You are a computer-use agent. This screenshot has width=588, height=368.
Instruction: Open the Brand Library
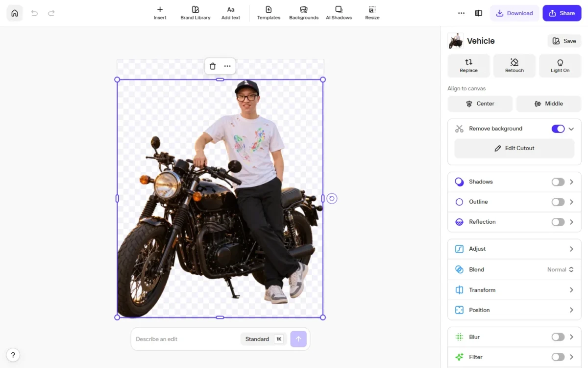click(196, 13)
